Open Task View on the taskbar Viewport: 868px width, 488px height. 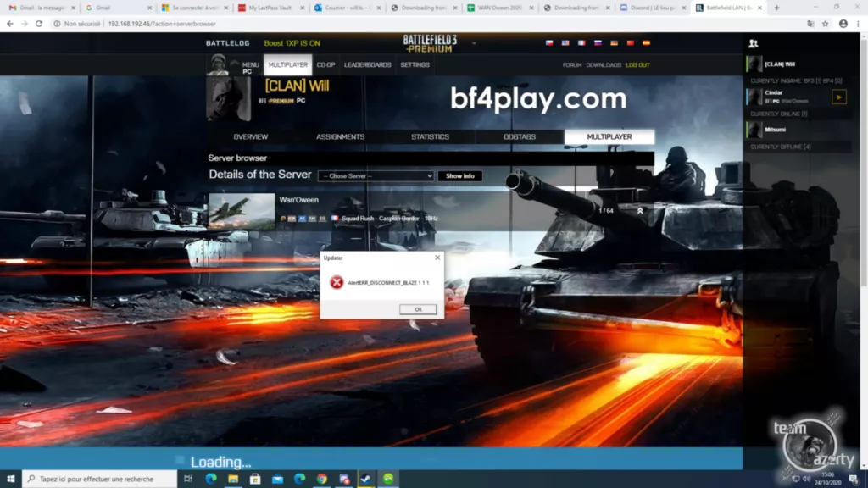tap(188, 479)
